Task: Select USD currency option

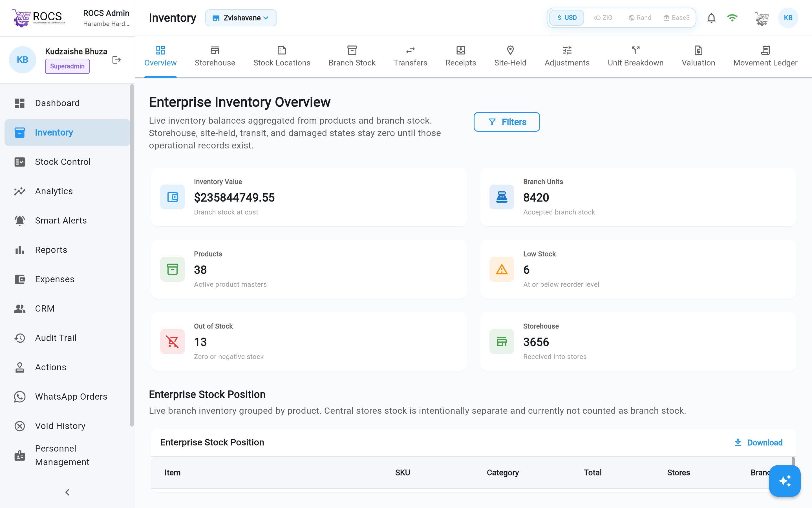Action: (x=567, y=17)
